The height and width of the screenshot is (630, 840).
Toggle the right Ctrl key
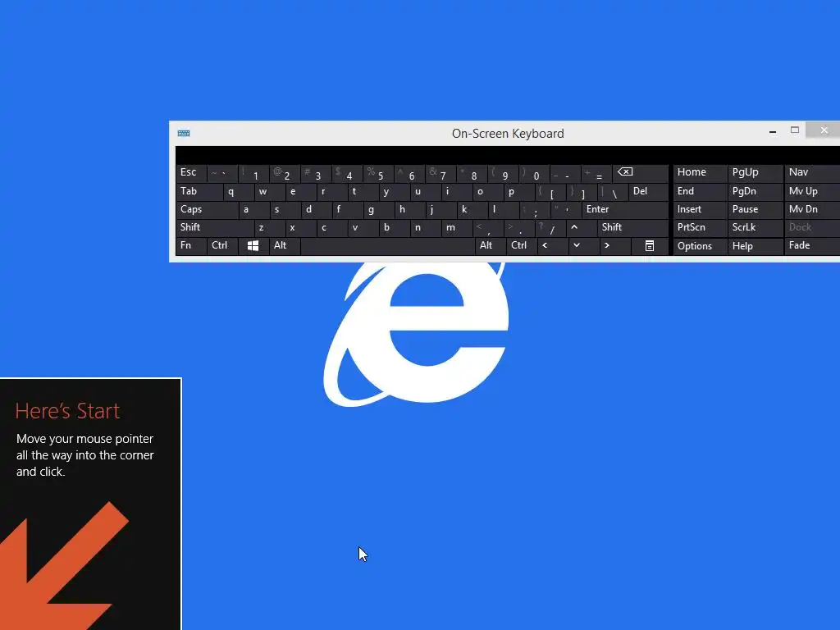click(521, 246)
